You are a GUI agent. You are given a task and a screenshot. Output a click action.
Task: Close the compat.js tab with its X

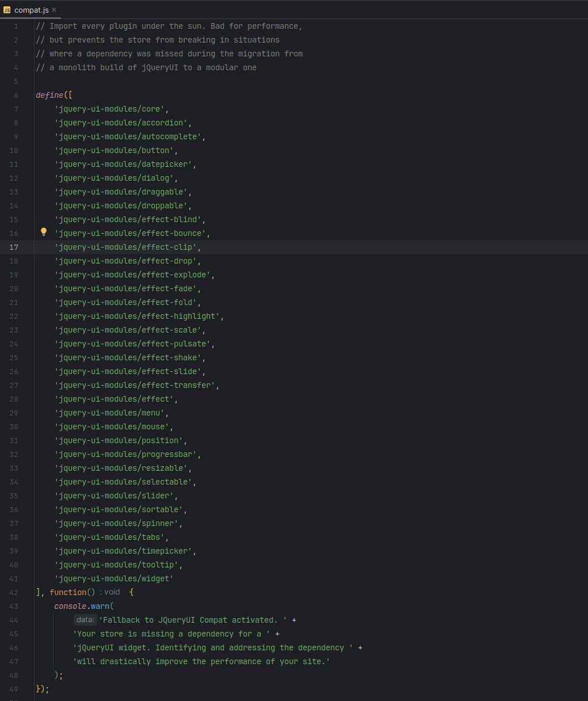click(53, 9)
